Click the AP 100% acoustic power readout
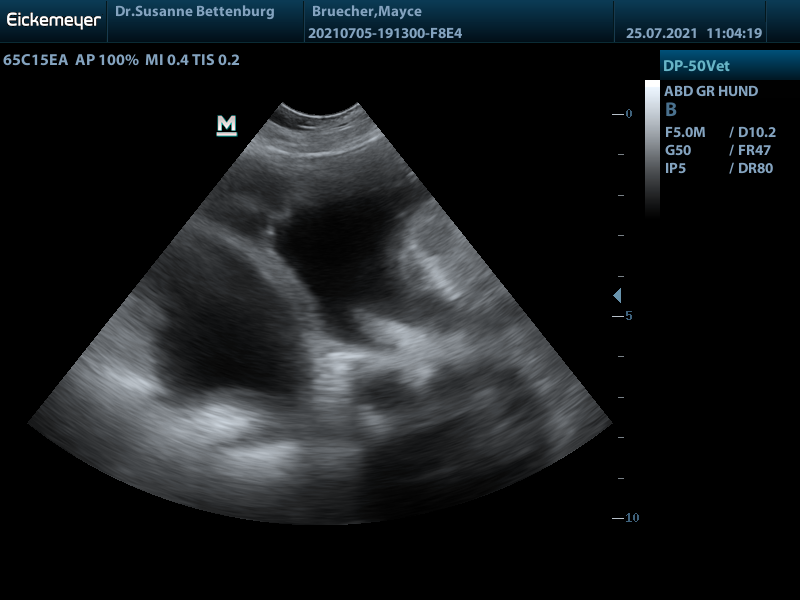The image size is (800, 600). [x=106, y=60]
